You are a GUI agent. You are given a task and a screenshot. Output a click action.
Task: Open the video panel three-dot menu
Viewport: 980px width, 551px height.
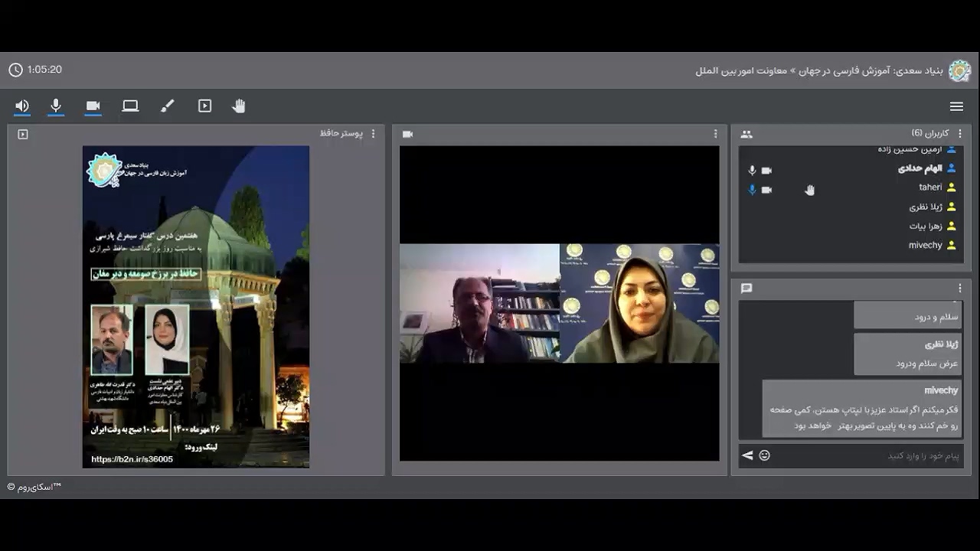[716, 134]
